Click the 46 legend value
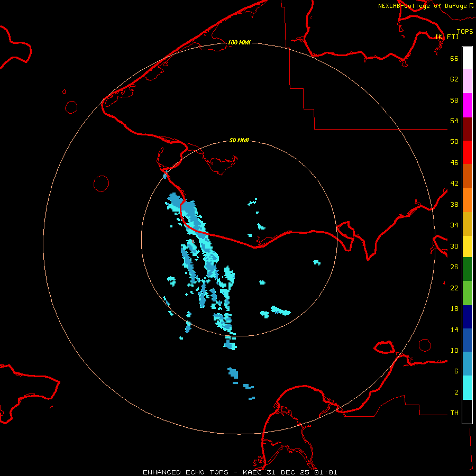This screenshot has width=476, height=476. pyautogui.click(x=454, y=163)
